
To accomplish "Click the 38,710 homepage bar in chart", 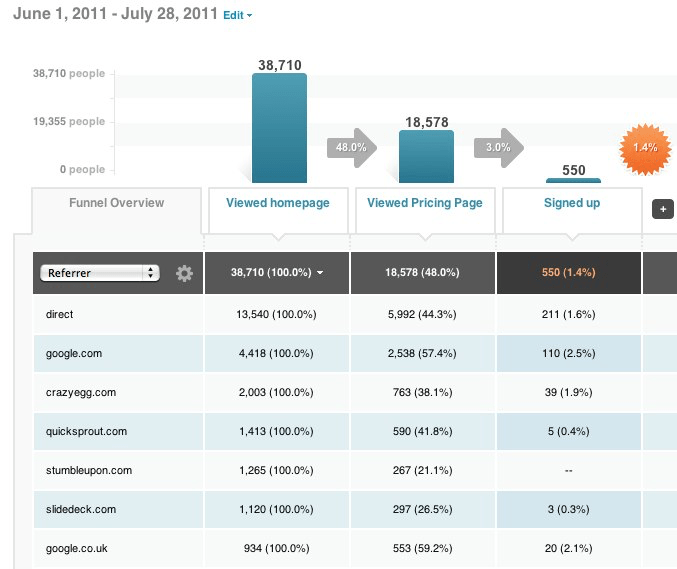I will [279, 128].
